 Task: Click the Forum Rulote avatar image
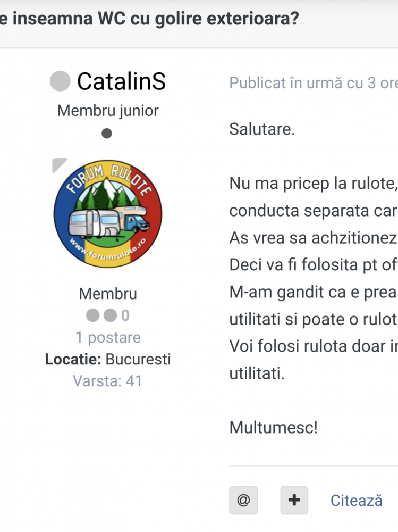pyautogui.click(x=108, y=214)
